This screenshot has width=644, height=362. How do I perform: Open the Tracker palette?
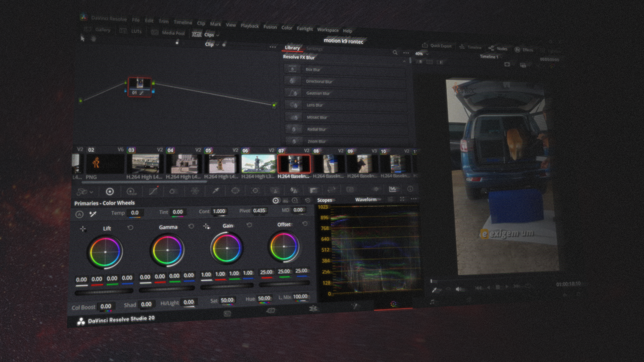(255, 191)
